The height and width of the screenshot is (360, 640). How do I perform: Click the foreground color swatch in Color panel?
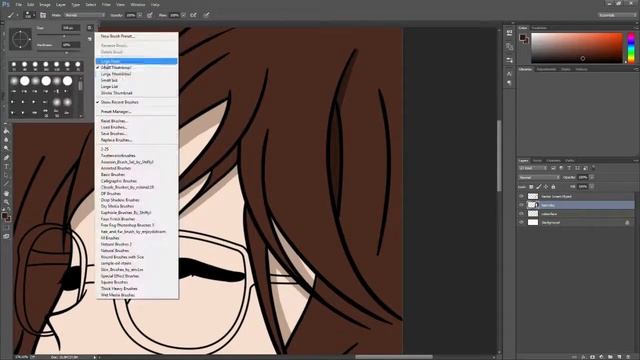(x=522, y=37)
